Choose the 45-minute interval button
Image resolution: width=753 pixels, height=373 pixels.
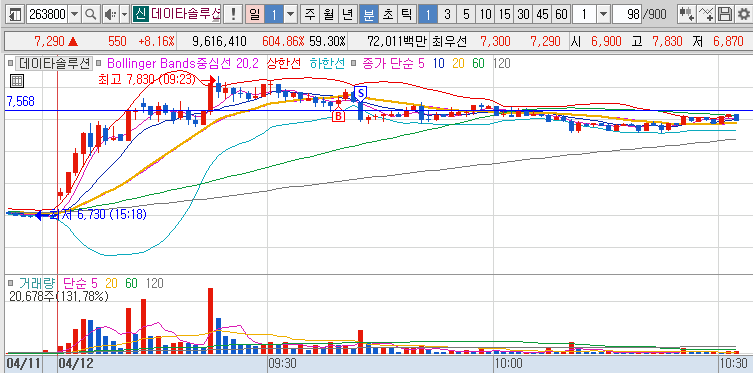[542, 14]
